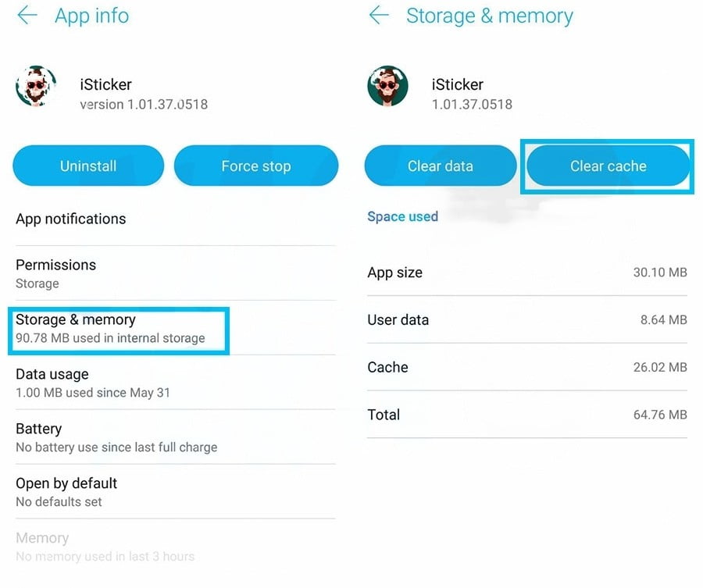
Task: Select the Cache row showing 26.02 MB
Action: pos(526,368)
